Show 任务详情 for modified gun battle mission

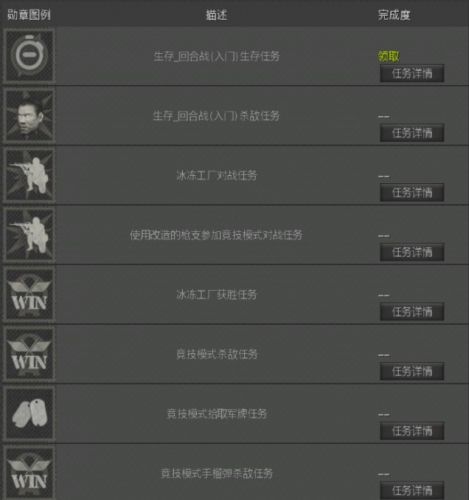pos(412,252)
